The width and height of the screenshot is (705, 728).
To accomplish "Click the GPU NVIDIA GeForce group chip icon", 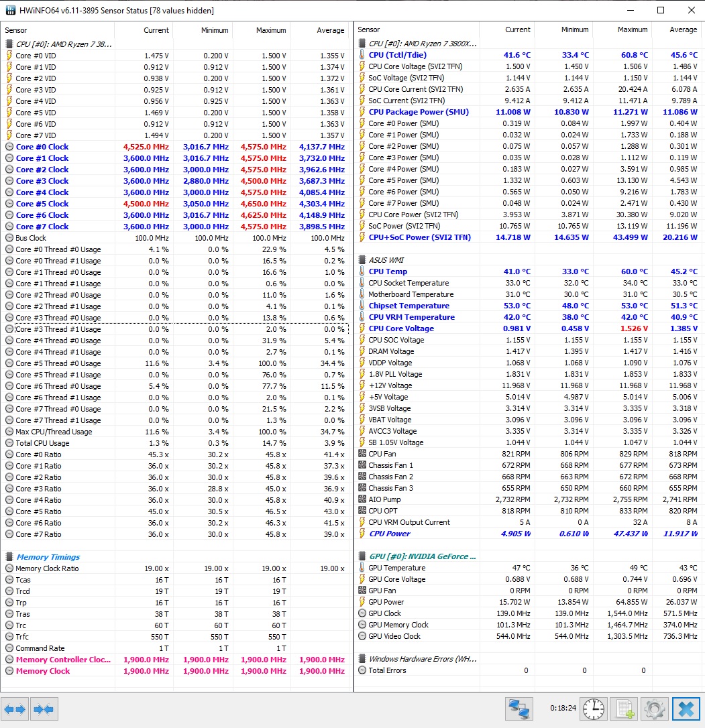I will 362,556.
